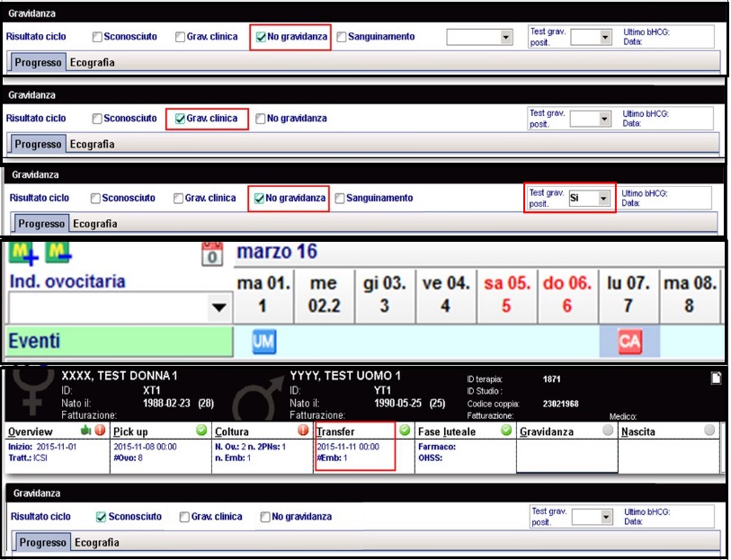
Task: Select the red CA event icon
Action: coord(629,342)
